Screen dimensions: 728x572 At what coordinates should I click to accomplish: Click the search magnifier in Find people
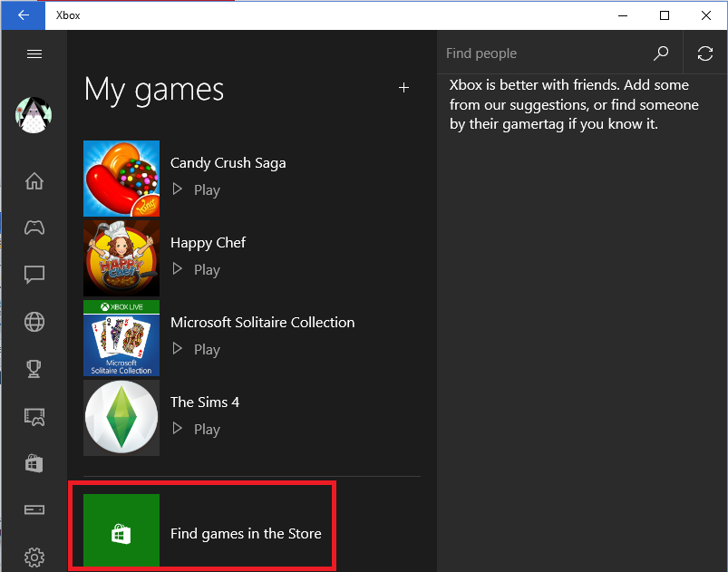click(x=660, y=53)
